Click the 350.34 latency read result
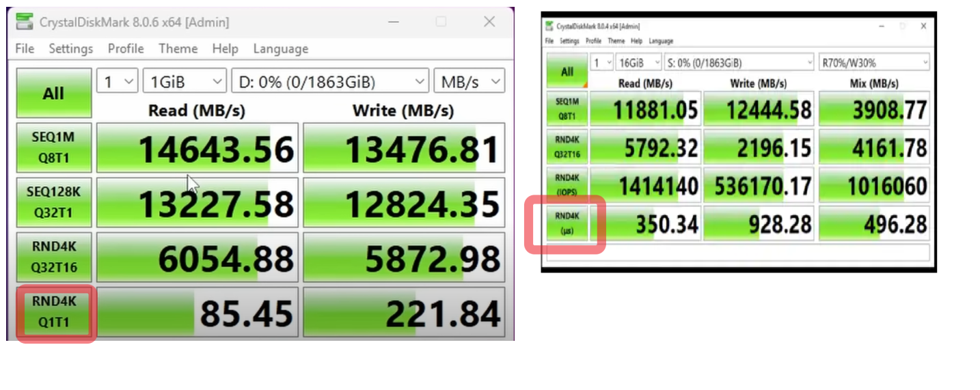This screenshot has width=980, height=390. [x=645, y=223]
